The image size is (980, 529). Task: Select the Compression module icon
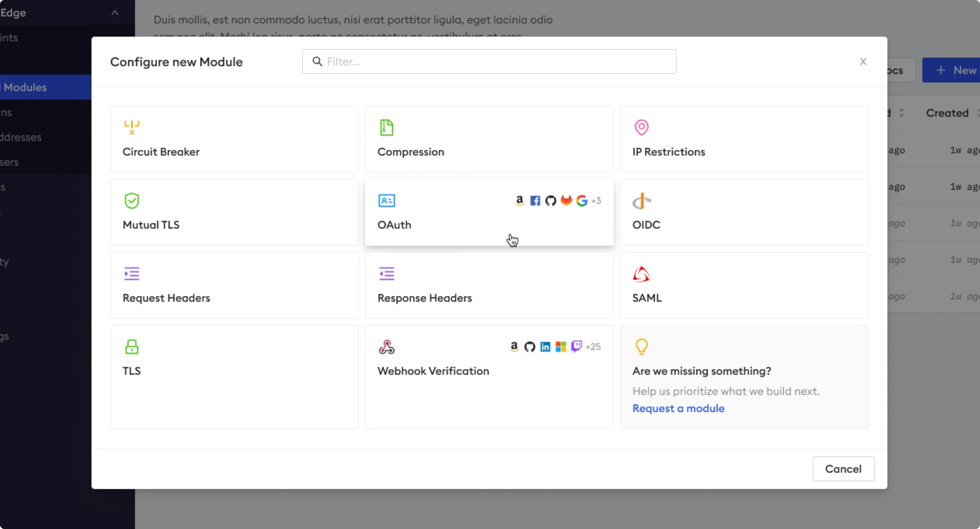tap(386, 127)
